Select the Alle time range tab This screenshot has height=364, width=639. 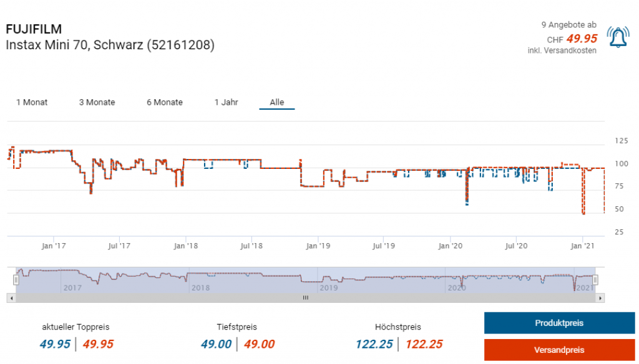(276, 102)
